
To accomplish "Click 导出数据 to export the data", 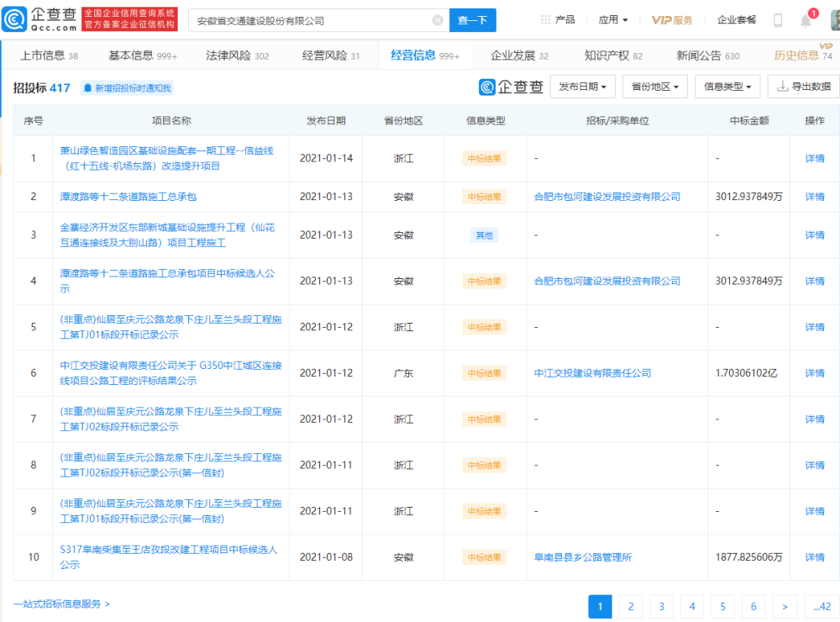I will (x=803, y=87).
